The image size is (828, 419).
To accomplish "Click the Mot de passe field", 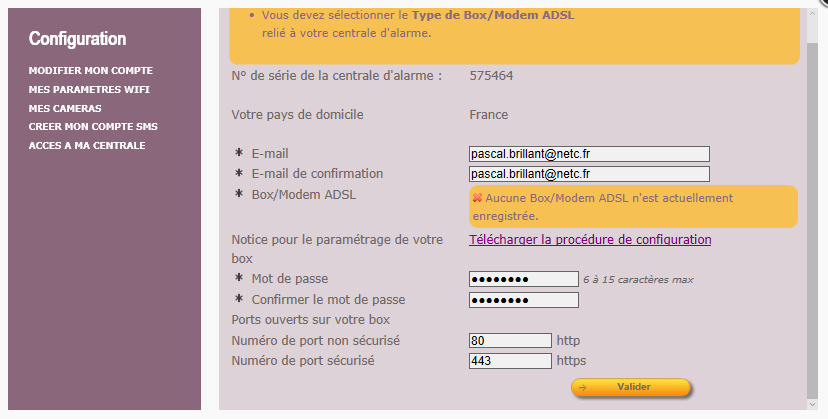I will [523, 279].
